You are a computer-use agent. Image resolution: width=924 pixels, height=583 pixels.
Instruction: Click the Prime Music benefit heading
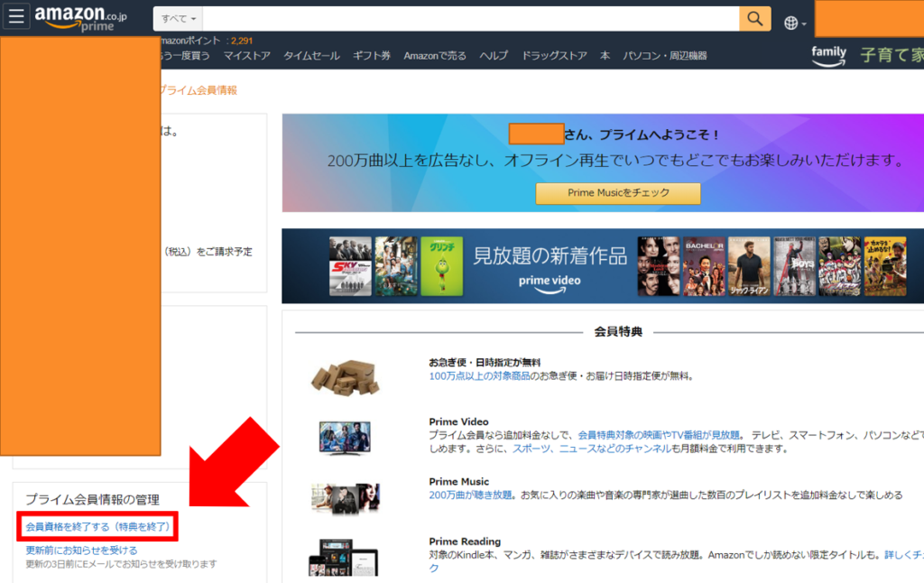458,482
